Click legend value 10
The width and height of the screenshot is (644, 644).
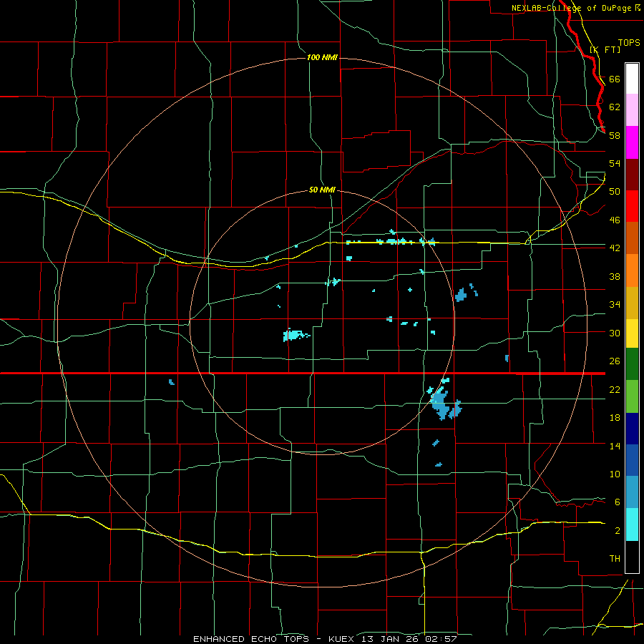[x=615, y=474]
